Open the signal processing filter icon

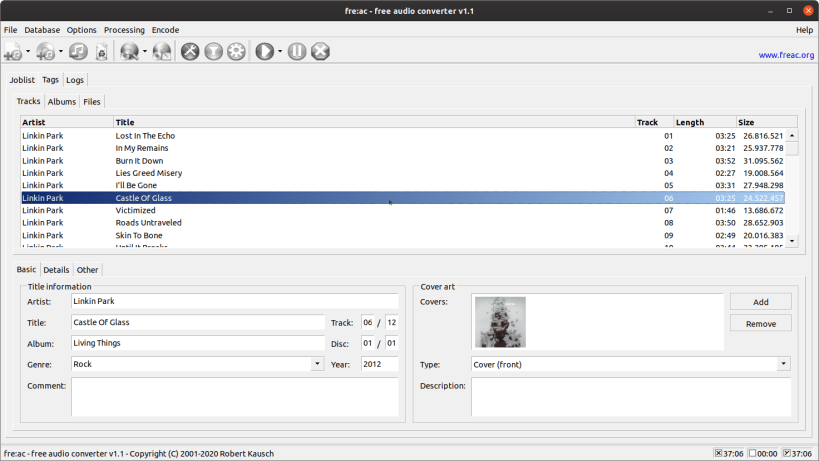[213, 51]
